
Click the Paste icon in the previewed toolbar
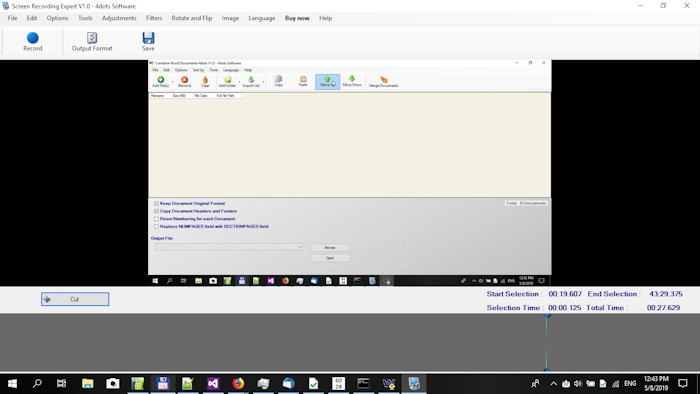303,79
